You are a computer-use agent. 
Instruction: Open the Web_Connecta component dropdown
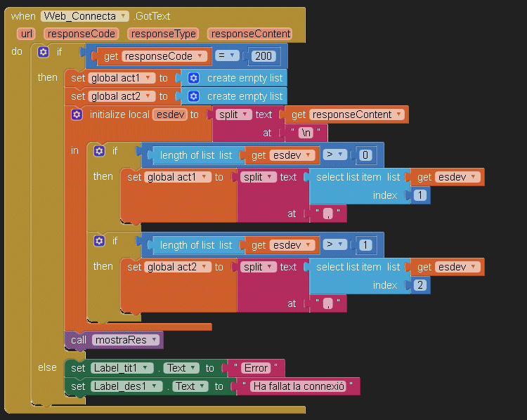pos(124,16)
